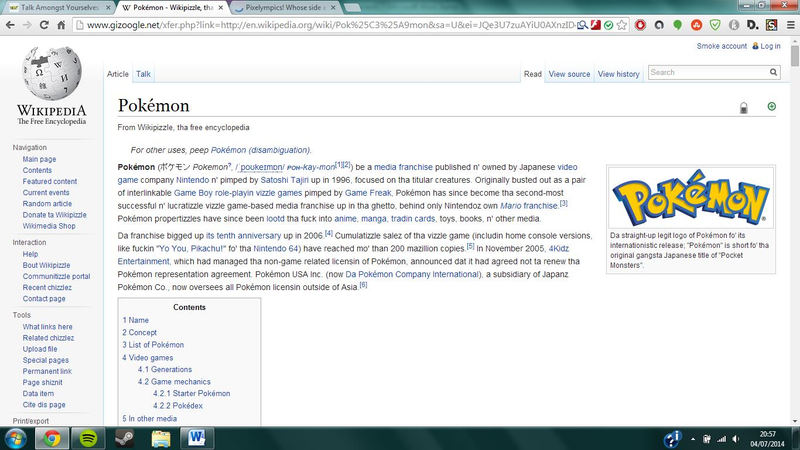Click the network signal bars tray icon
Viewport: 800px width, 450px height.
(x=721, y=439)
